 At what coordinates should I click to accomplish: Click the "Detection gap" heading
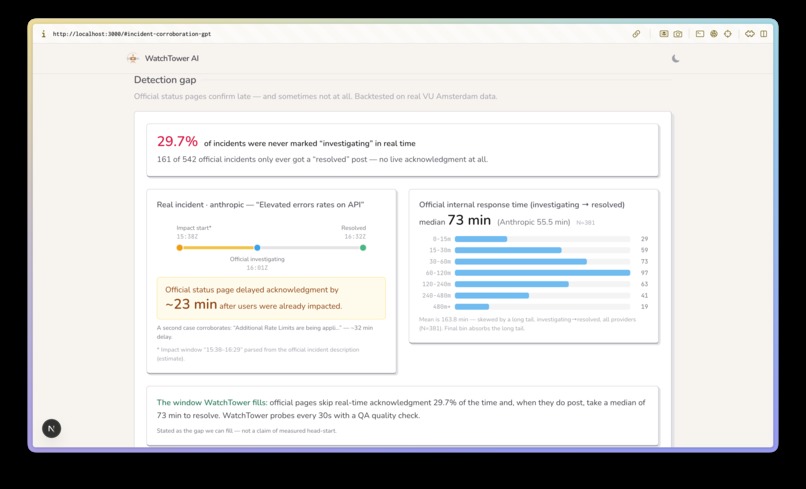[x=165, y=80]
